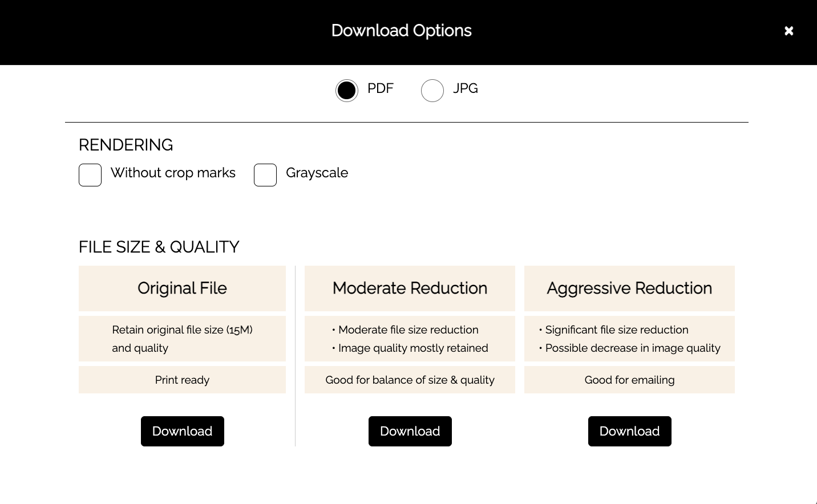Choose the JPG format radio button

tap(432, 90)
